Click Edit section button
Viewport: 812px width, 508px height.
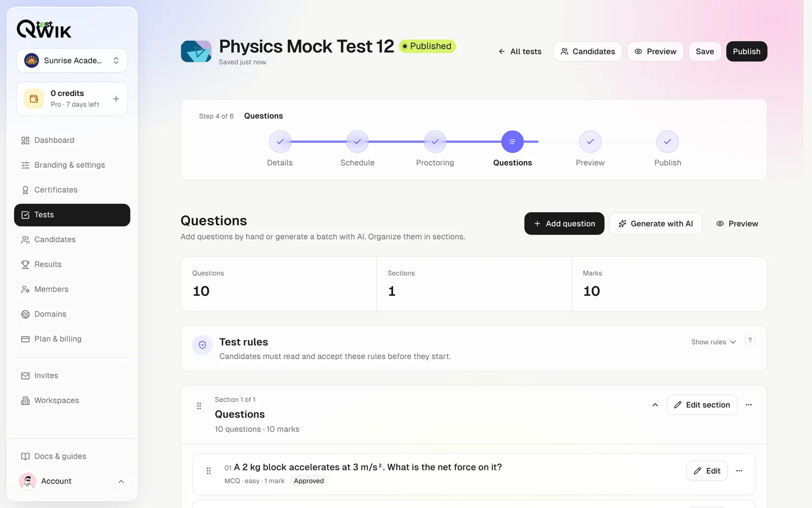702,405
